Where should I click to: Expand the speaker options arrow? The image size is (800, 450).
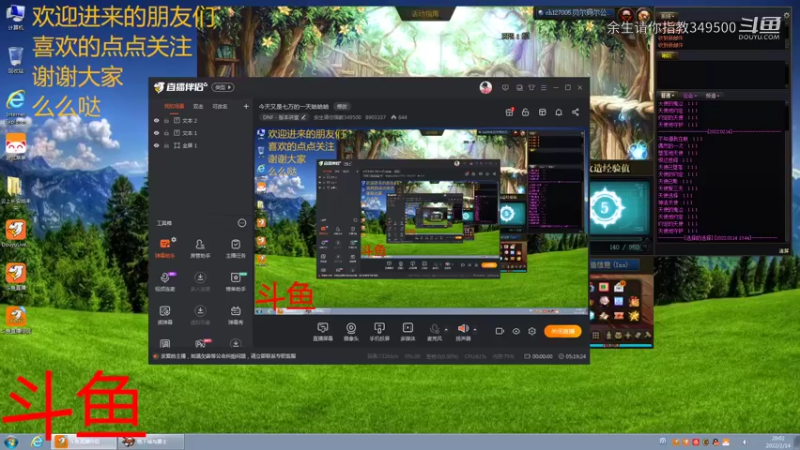[475, 330]
